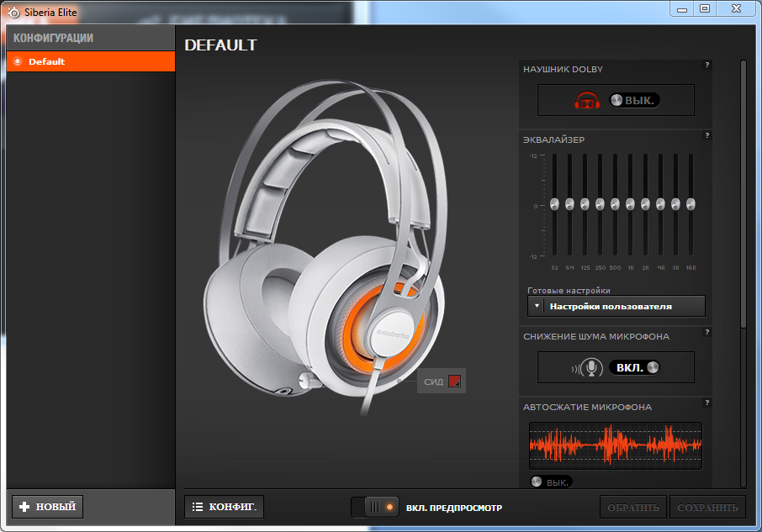Click the 16K equalizer slider knob
The image size is (762, 532).
[x=691, y=204]
